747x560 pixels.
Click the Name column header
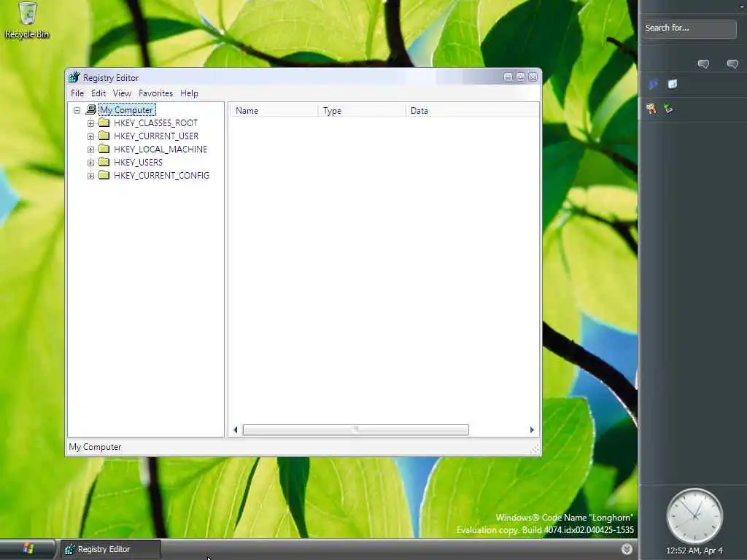point(274,111)
